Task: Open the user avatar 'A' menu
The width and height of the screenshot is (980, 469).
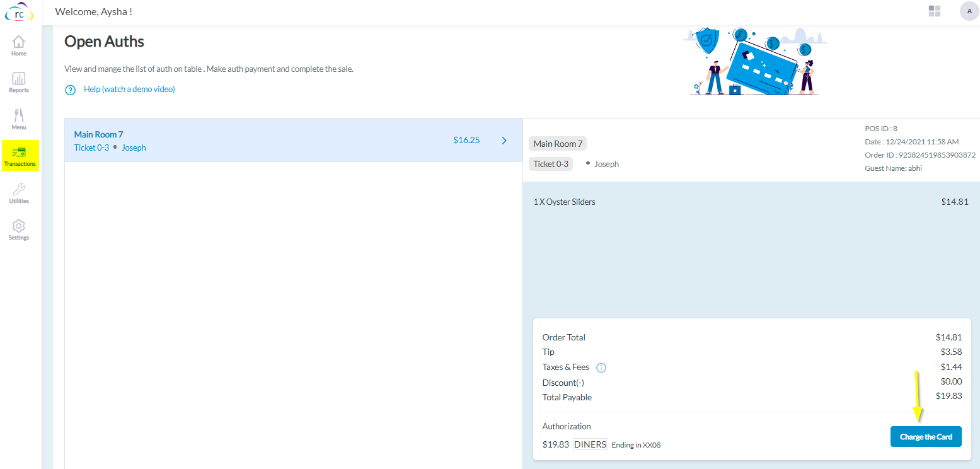Action: (969, 11)
